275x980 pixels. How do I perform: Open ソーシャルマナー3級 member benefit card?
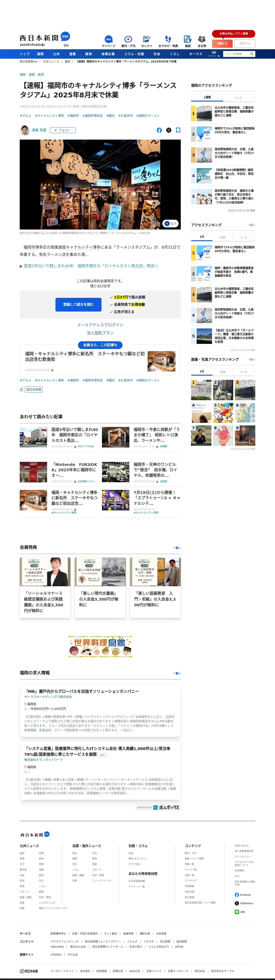(45, 587)
